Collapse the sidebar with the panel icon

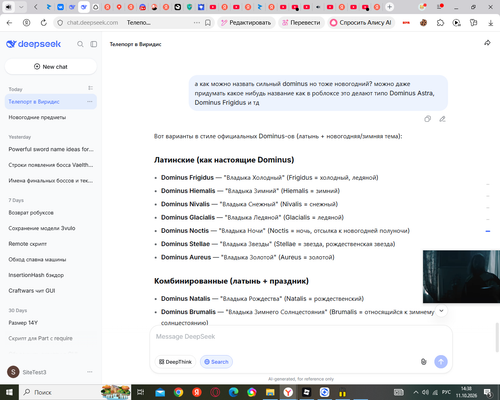tap(94, 44)
